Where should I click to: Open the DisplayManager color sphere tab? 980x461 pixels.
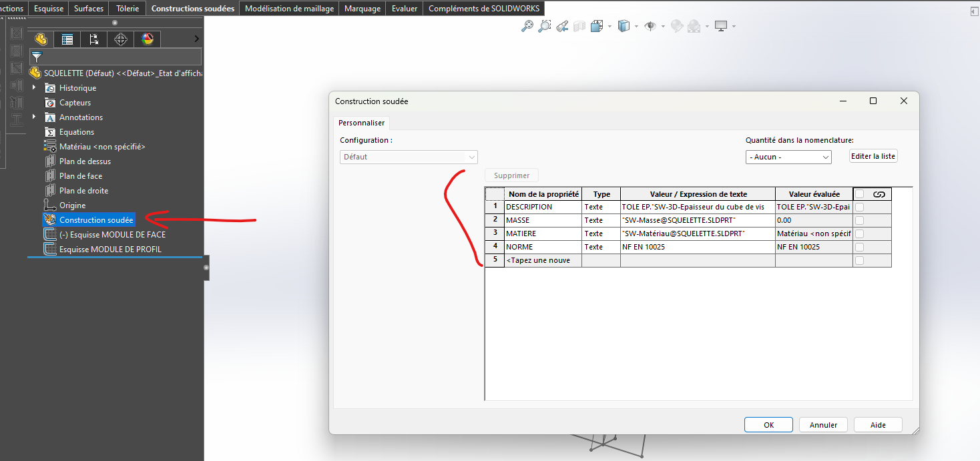(148, 39)
